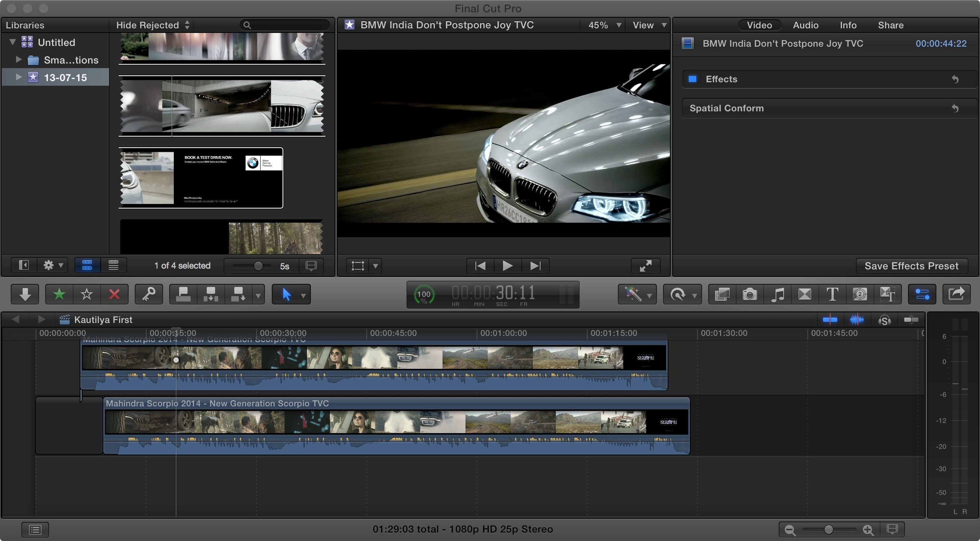The height and width of the screenshot is (541, 980).
Task: Expand the Sma...tions folder
Action: click(18, 59)
